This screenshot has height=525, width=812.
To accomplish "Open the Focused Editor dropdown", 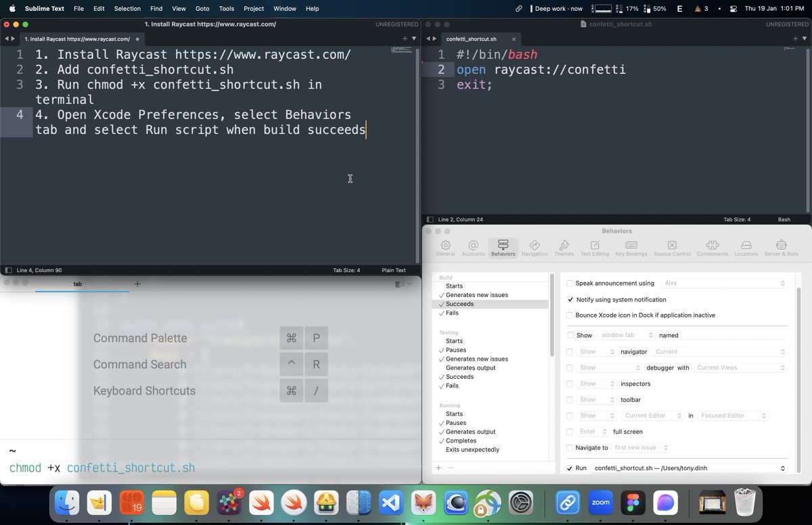I will coord(733,415).
